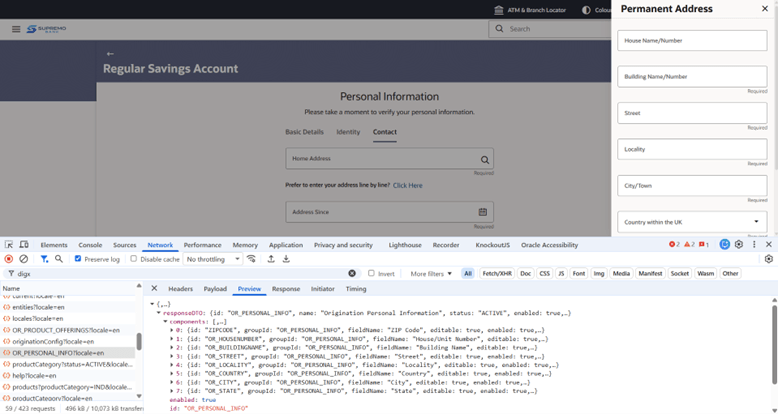The image size is (778, 414).
Task: Switch to the Console tab
Action: [90, 245]
